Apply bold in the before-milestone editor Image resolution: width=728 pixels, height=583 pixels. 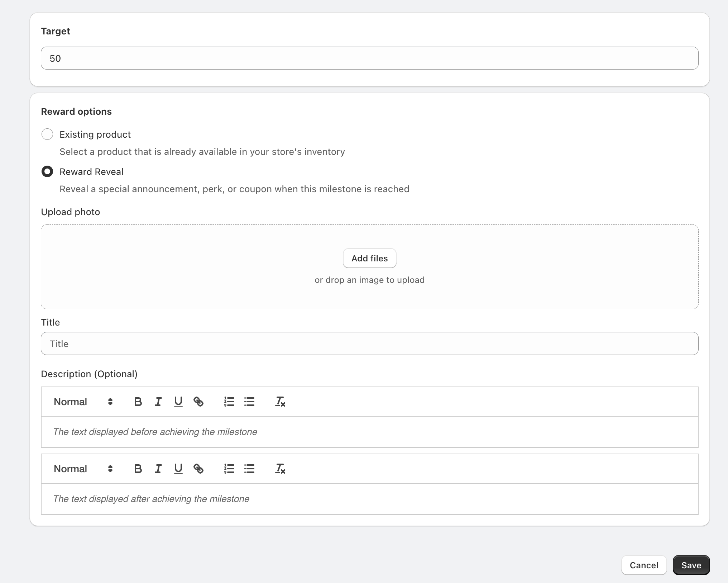(138, 402)
